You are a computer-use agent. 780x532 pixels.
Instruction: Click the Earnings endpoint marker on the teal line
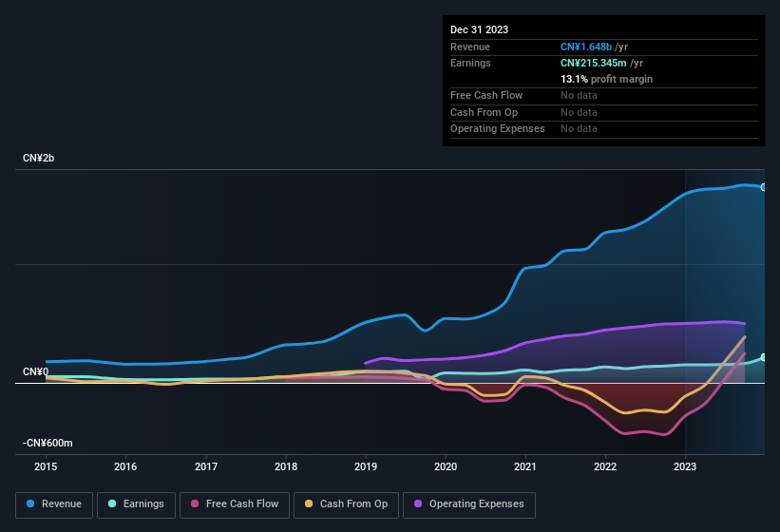click(764, 357)
